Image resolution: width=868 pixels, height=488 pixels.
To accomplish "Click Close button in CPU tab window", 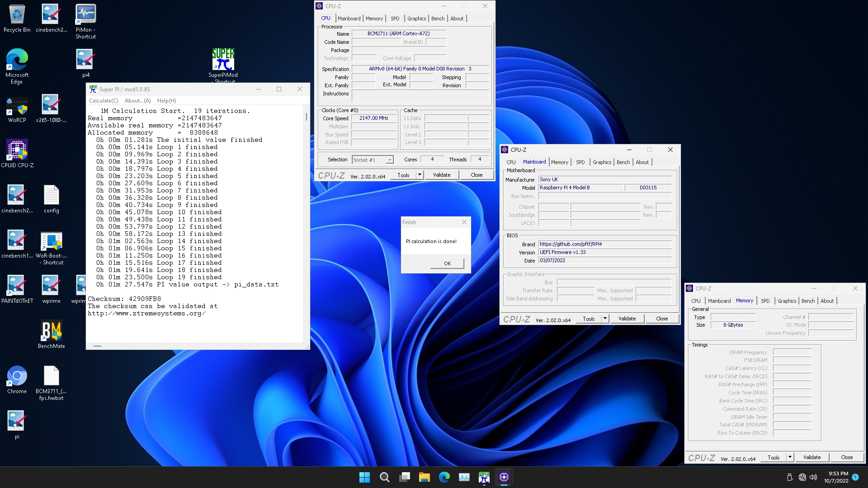I will [476, 175].
